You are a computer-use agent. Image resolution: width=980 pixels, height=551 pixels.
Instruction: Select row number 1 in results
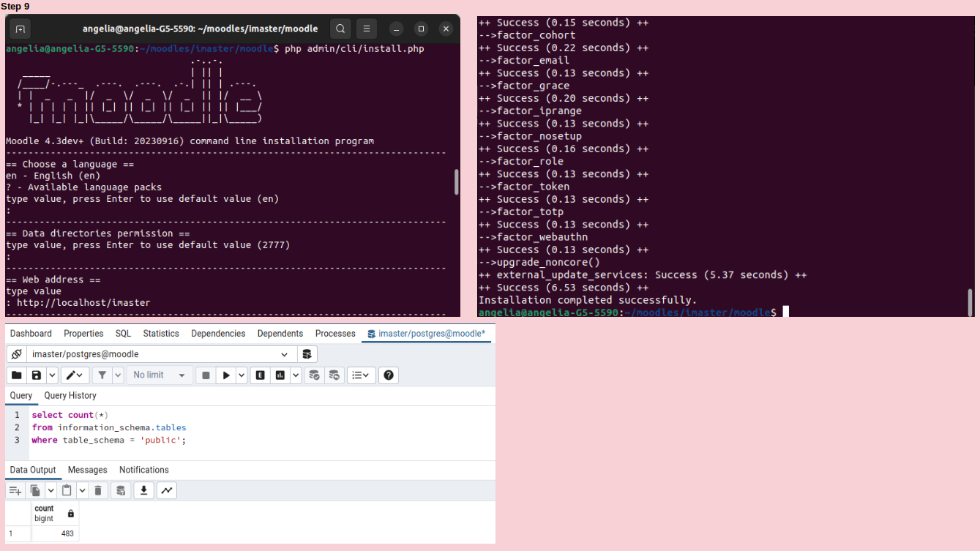[x=18, y=533]
